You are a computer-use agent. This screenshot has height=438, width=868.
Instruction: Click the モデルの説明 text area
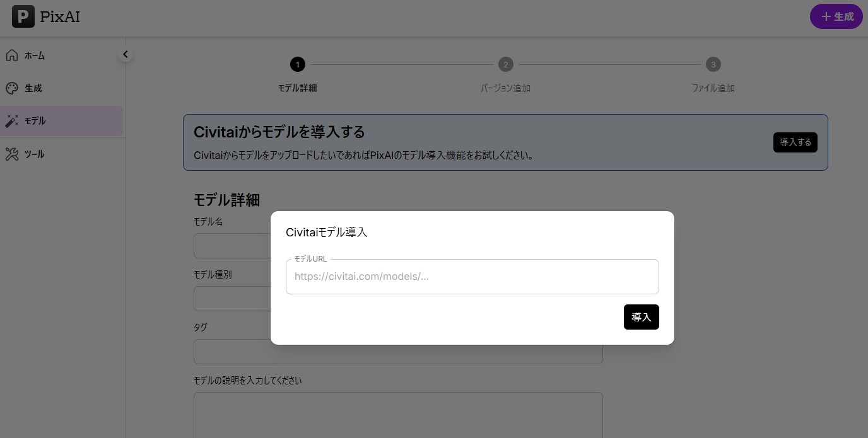[x=398, y=415]
